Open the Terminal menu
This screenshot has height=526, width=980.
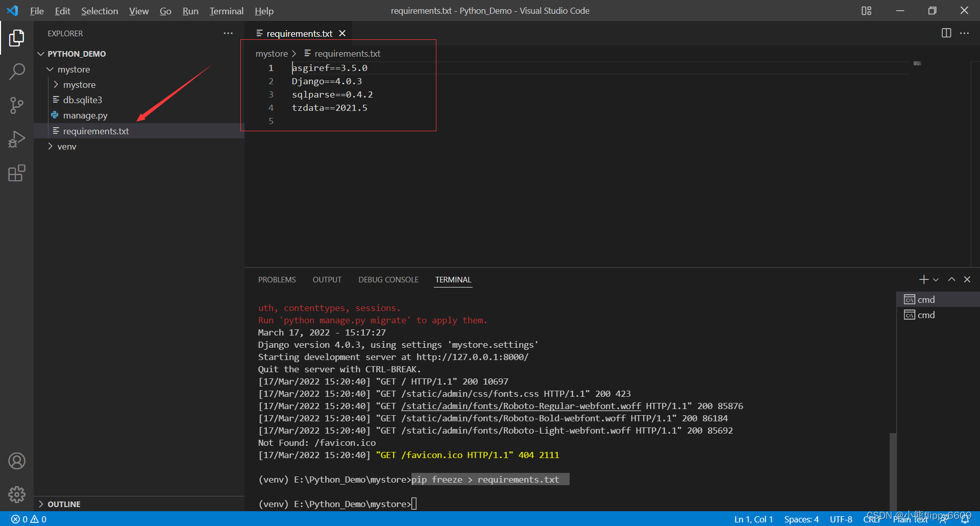tap(227, 11)
